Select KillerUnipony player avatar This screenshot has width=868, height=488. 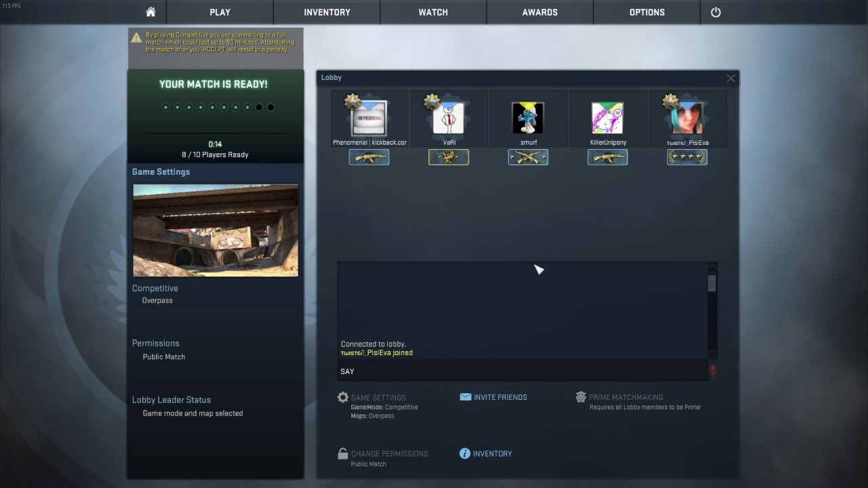608,118
